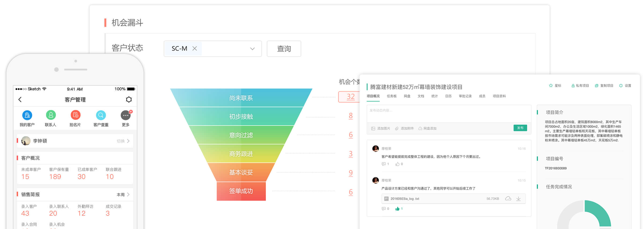Tap 外勤拜访 value 12
This screenshot has height=229, width=644.
[x=82, y=213]
